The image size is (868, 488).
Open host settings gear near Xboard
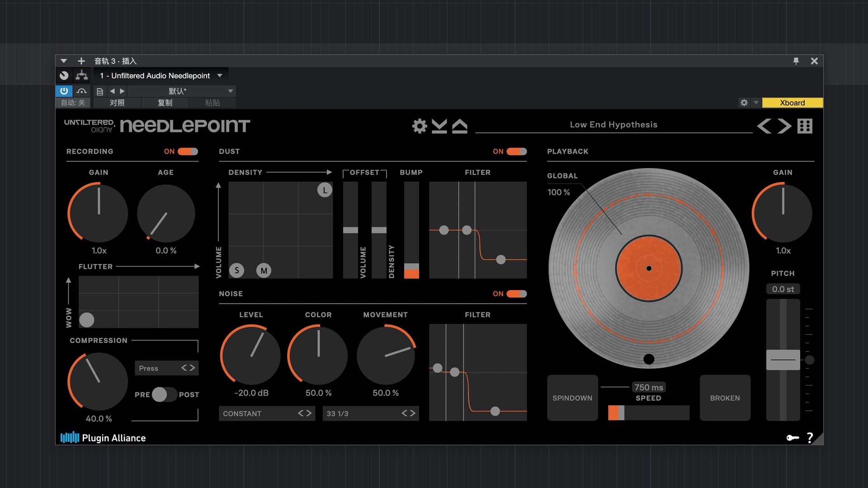coord(744,103)
